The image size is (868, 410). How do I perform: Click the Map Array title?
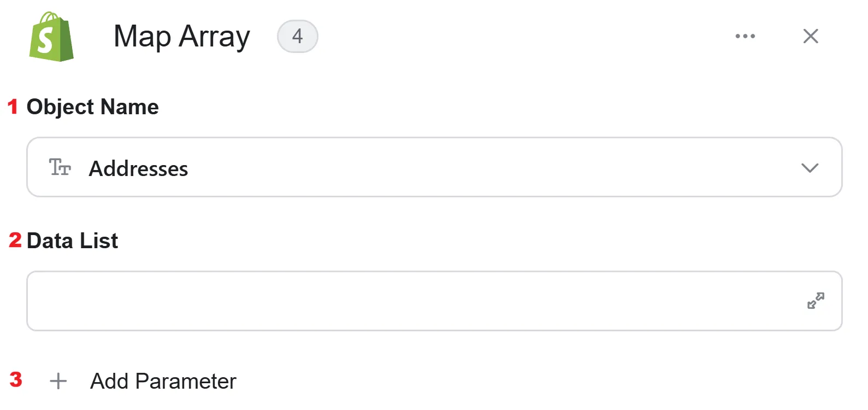(x=182, y=37)
